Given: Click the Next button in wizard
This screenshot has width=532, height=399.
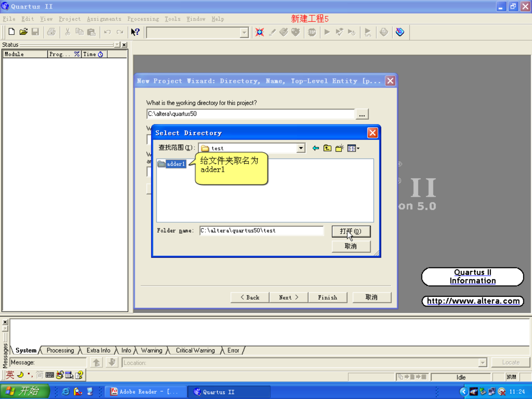Looking at the screenshot, I should click(289, 297).
